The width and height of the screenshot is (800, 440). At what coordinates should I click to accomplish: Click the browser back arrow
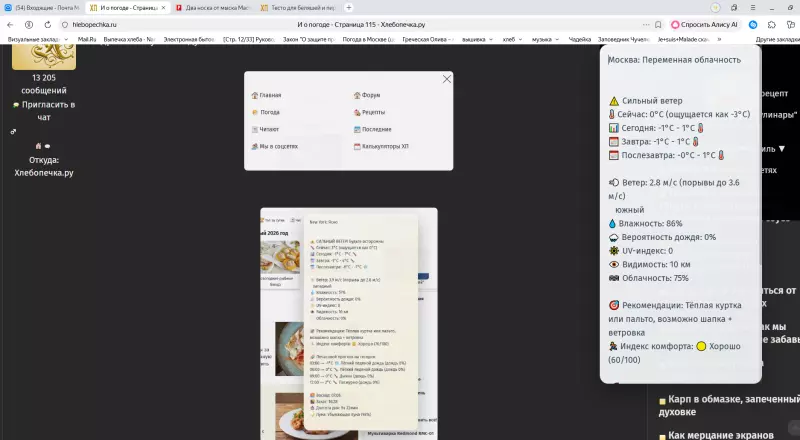click(x=10, y=23)
